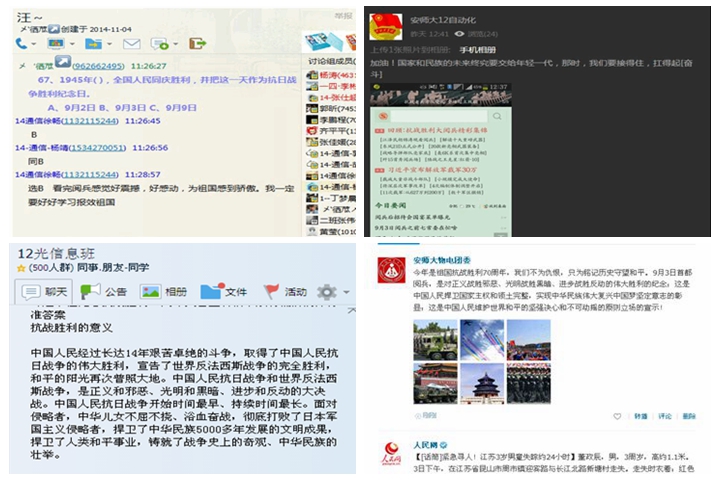
Task: Click the 评论 comment button under the post
Action: coord(664,416)
